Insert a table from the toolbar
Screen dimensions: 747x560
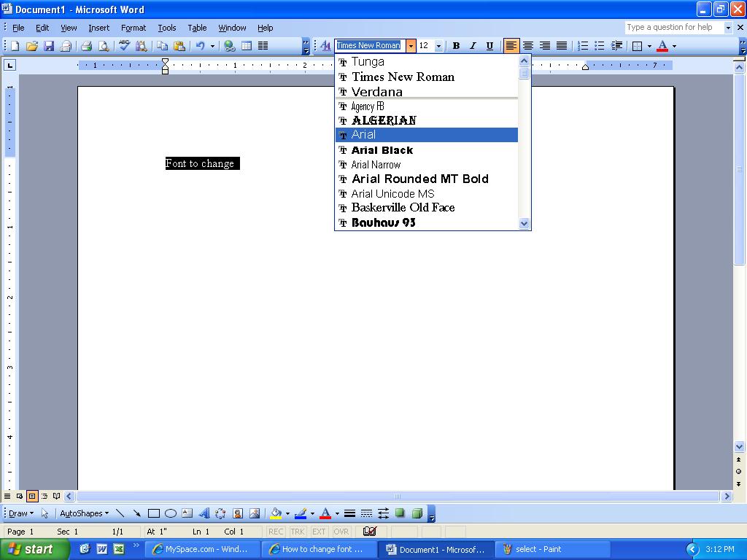tap(247, 46)
